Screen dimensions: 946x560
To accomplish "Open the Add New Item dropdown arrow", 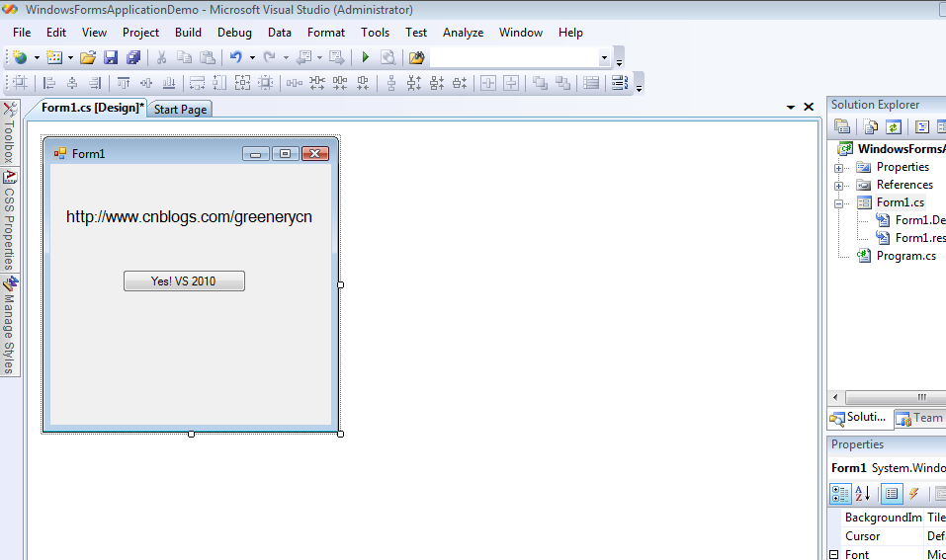I will (x=70, y=58).
